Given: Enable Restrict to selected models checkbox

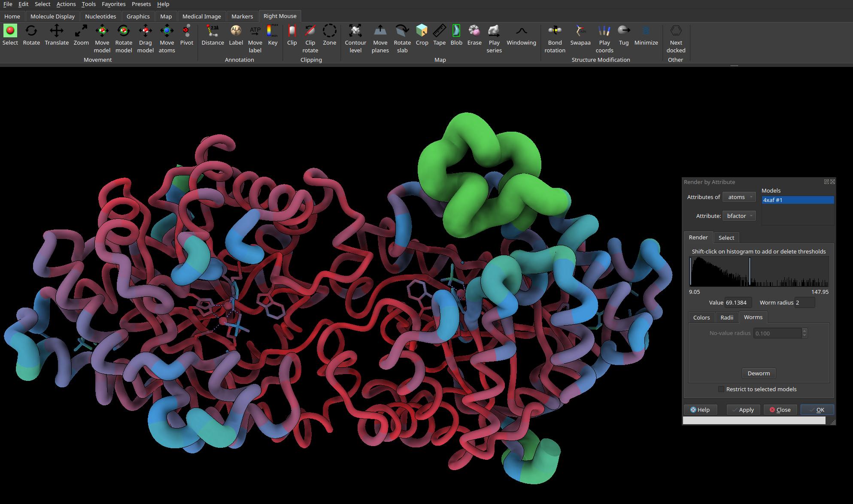Looking at the screenshot, I should tap(721, 389).
